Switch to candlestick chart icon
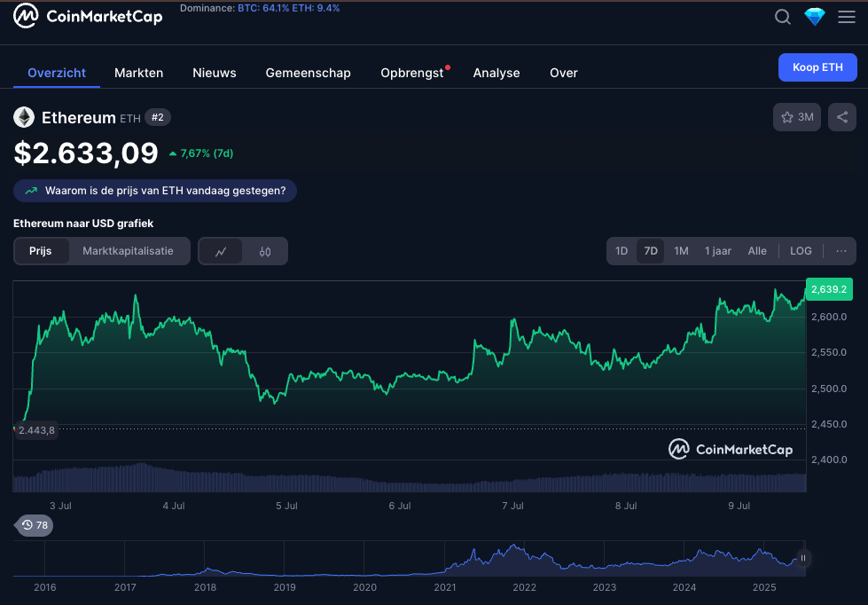Viewport: 868px width, 605px height. 265,252
